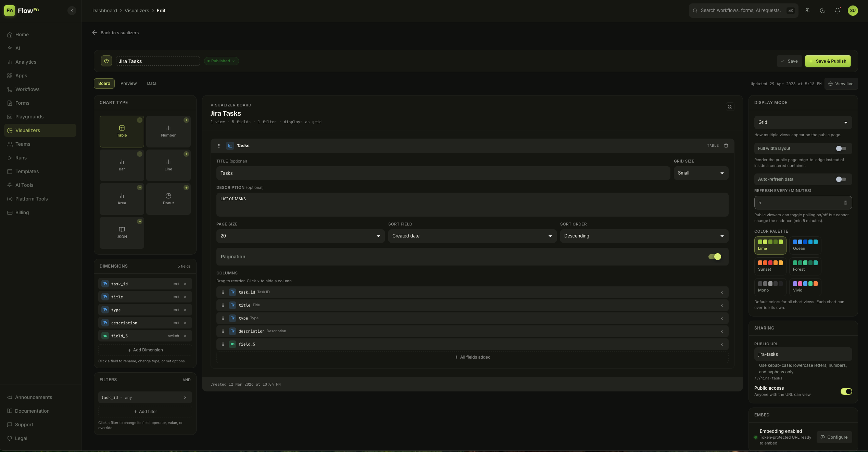Click the AI tools icon in the top bar
868x452 pixels.
click(807, 11)
